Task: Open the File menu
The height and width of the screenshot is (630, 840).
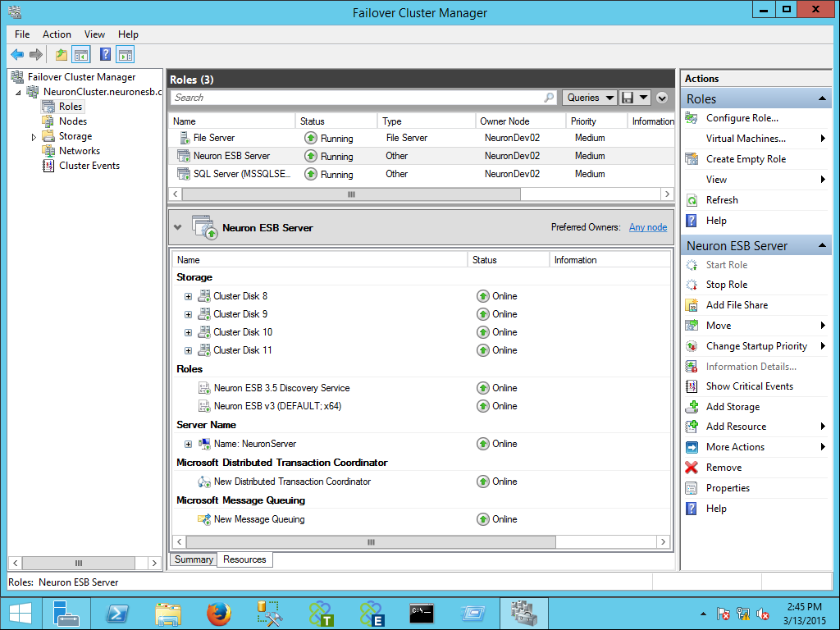Action: coord(22,34)
